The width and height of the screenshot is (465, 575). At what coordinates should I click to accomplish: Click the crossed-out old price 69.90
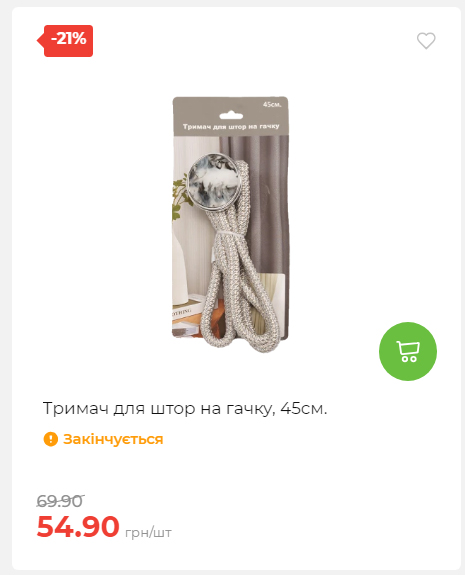click(60, 501)
